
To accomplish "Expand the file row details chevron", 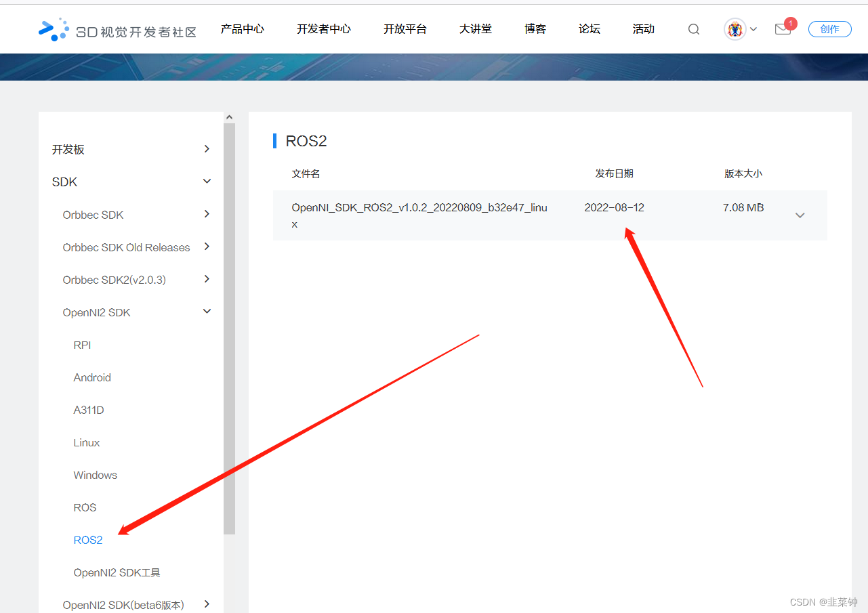I will [x=800, y=215].
